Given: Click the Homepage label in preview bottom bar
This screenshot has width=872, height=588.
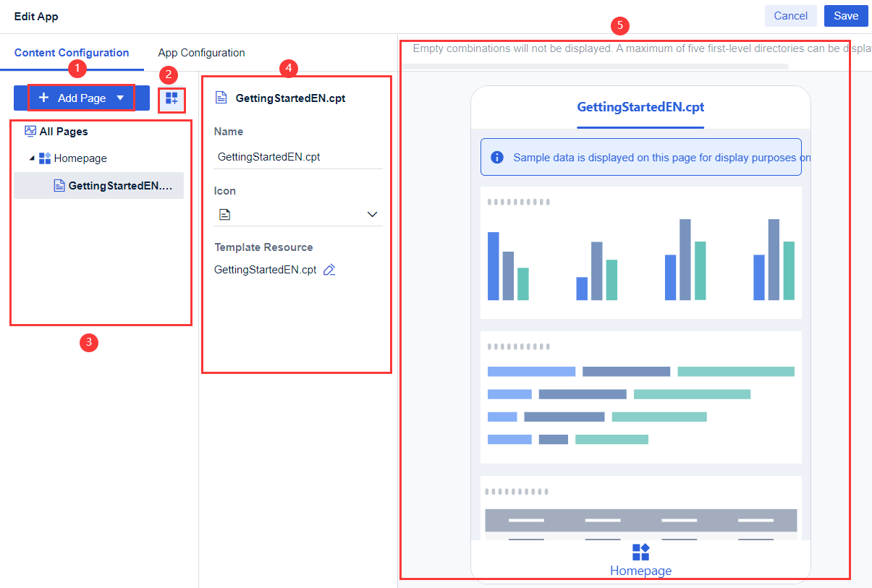Looking at the screenshot, I should (x=641, y=571).
